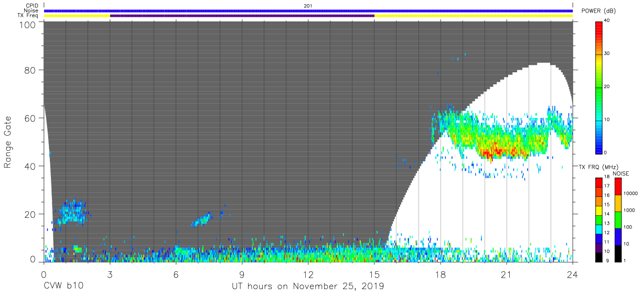Click the '60' range gate tick label

click(30, 118)
